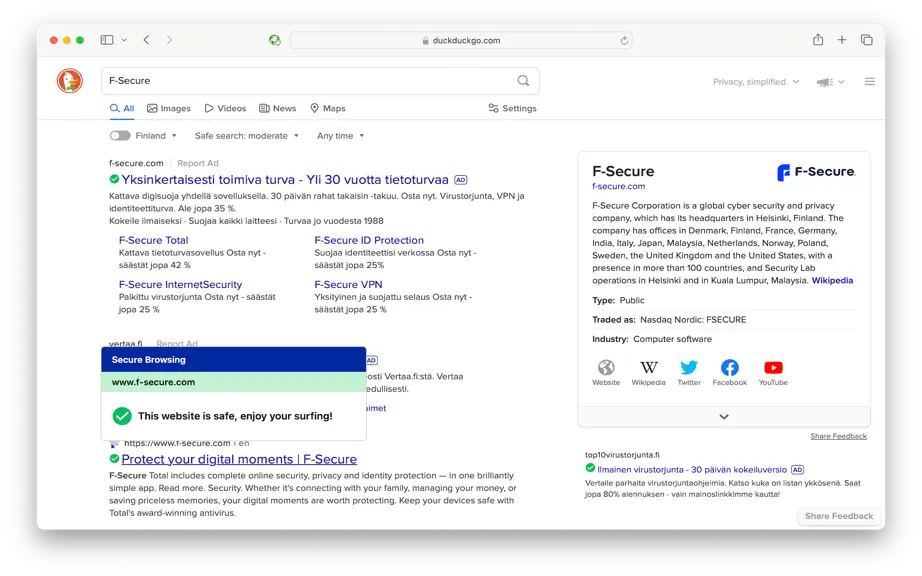Image resolution: width=922 pixels, height=576 pixels.
Task: Click Share Feedback link under infobox
Action: (839, 436)
